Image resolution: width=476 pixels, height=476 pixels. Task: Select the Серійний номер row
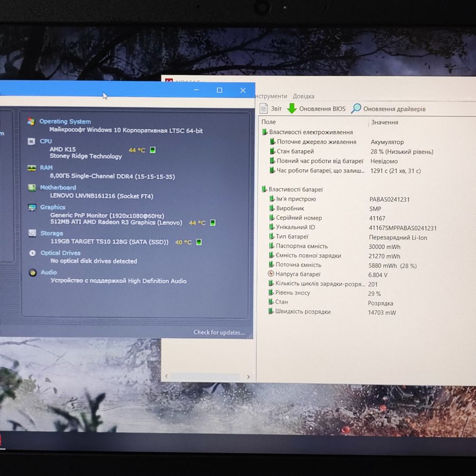pyautogui.click(x=327, y=218)
